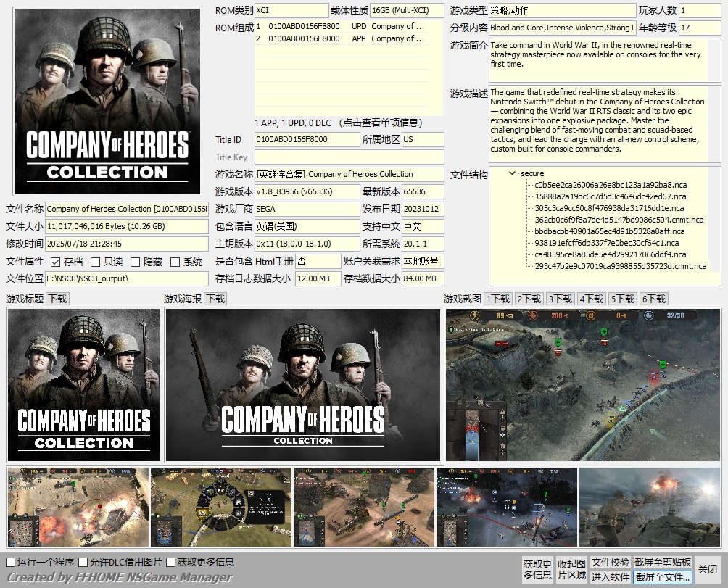Click the 文件校验 button
This screenshot has height=588, width=728.
(610, 563)
